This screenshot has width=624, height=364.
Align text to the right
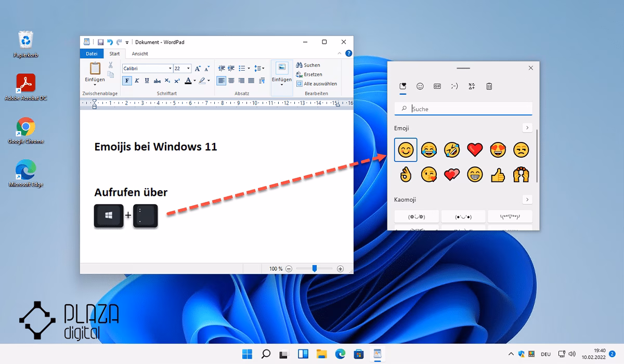(x=241, y=81)
